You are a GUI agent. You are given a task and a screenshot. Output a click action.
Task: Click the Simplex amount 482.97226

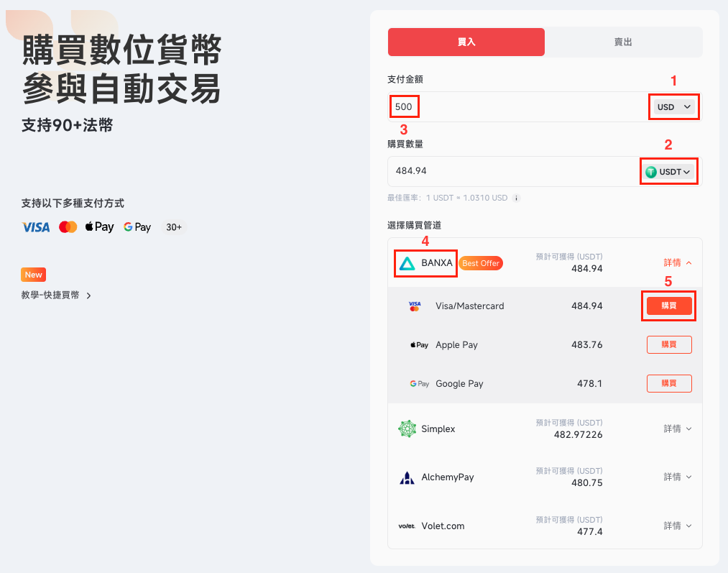pyautogui.click(x=578, y=435)
